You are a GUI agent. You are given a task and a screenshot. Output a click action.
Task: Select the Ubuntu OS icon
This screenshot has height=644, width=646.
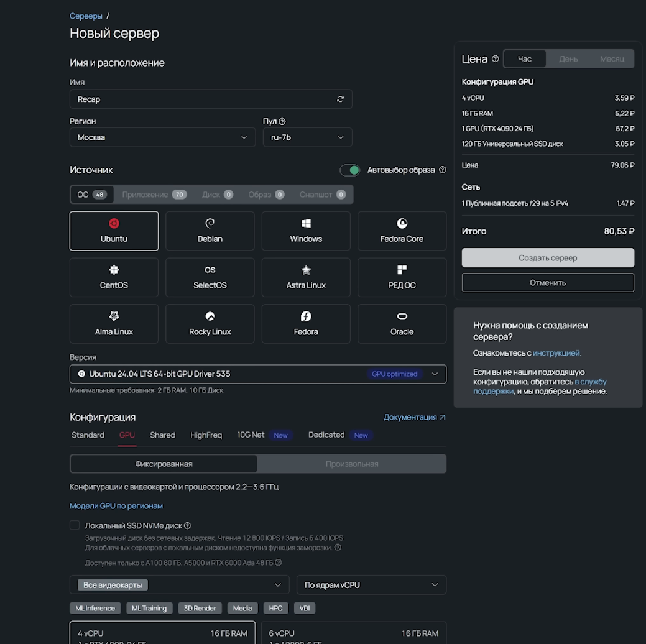click(114, 230)
